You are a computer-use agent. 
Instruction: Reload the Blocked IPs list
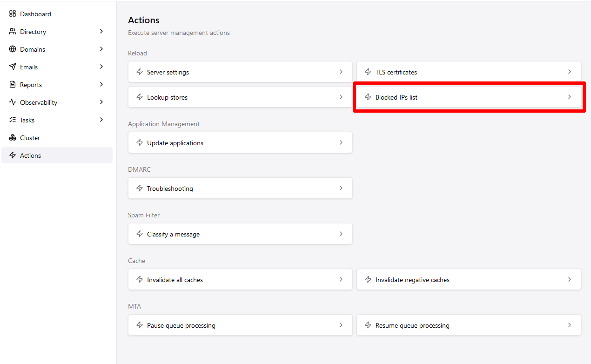469,97
